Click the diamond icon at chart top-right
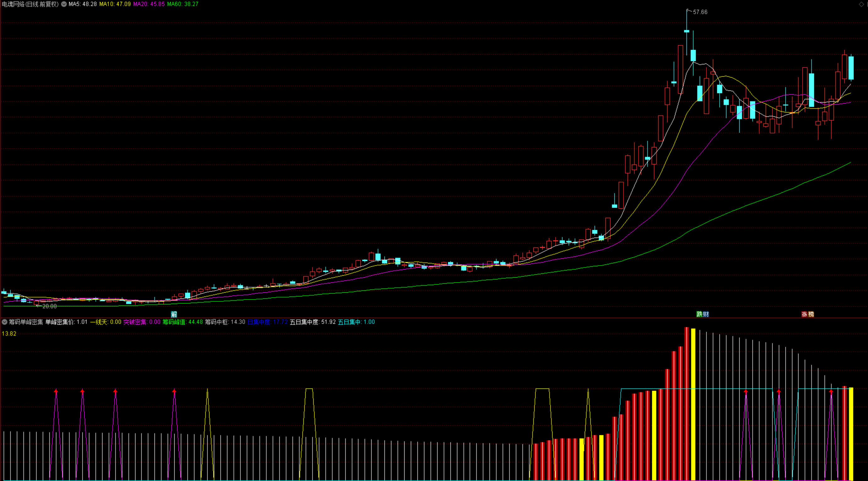Screen dimensions: 868x481 (861, 4)
